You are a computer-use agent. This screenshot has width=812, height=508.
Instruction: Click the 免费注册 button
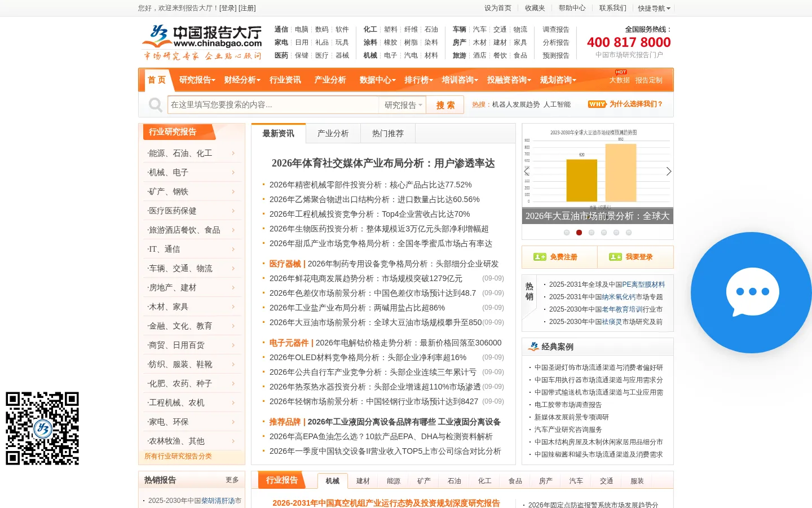tap(559, 257)
